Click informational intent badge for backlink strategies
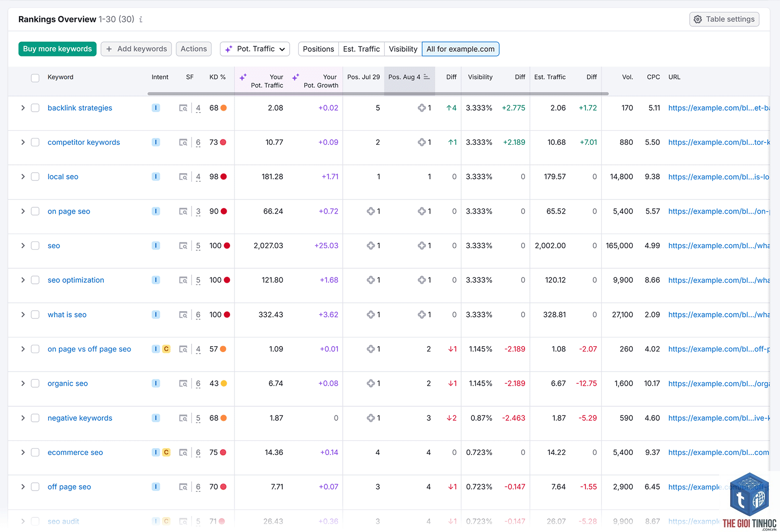Image resolution: width=780 pixels, height=532 pixels. pyautogui.click(x=156, y=108)
